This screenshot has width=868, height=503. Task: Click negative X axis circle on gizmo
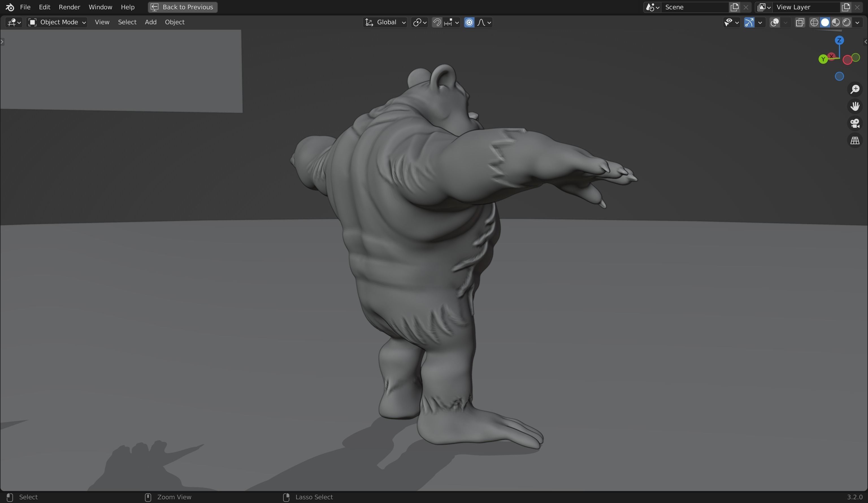[x=847, y=60]
